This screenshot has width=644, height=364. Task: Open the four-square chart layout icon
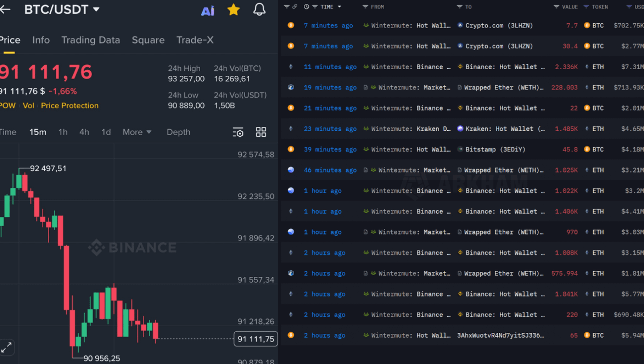point(261,132)
